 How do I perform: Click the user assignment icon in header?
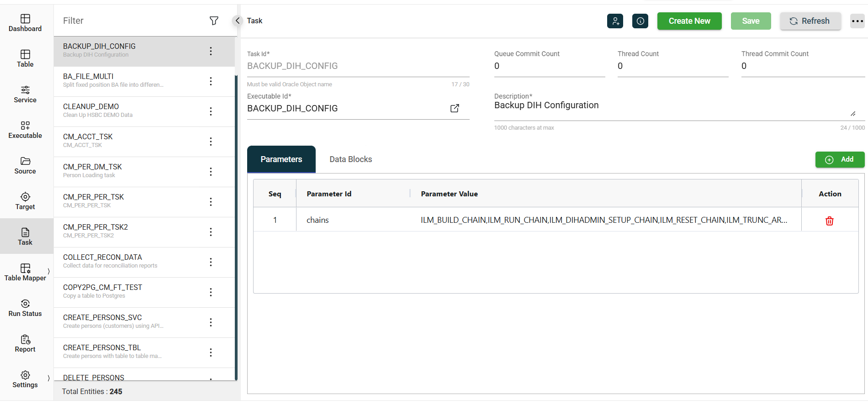(x=615, y=21)
